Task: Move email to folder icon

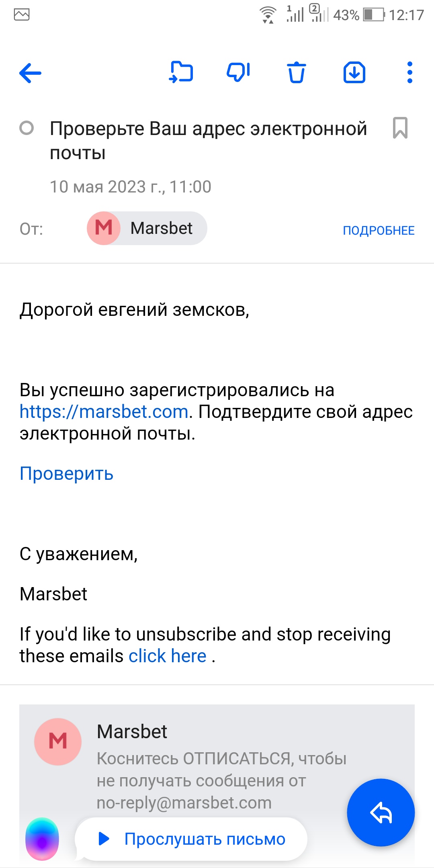Action: tap(181, 72)
